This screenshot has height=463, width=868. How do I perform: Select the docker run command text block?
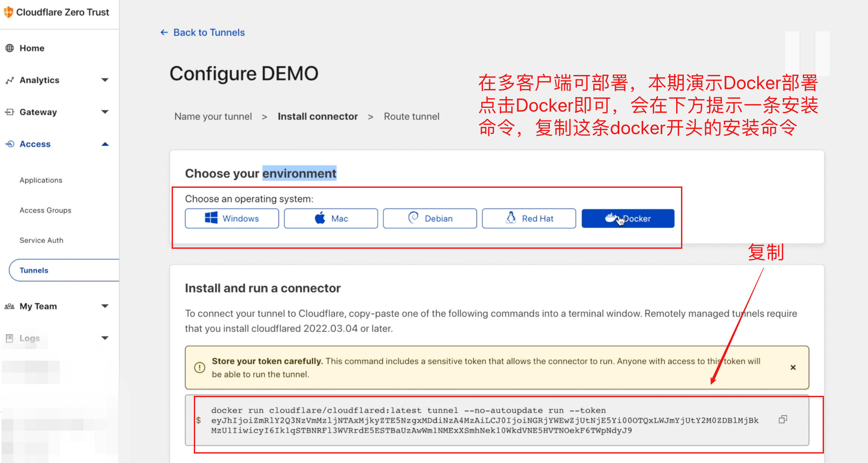coord(472,420)
